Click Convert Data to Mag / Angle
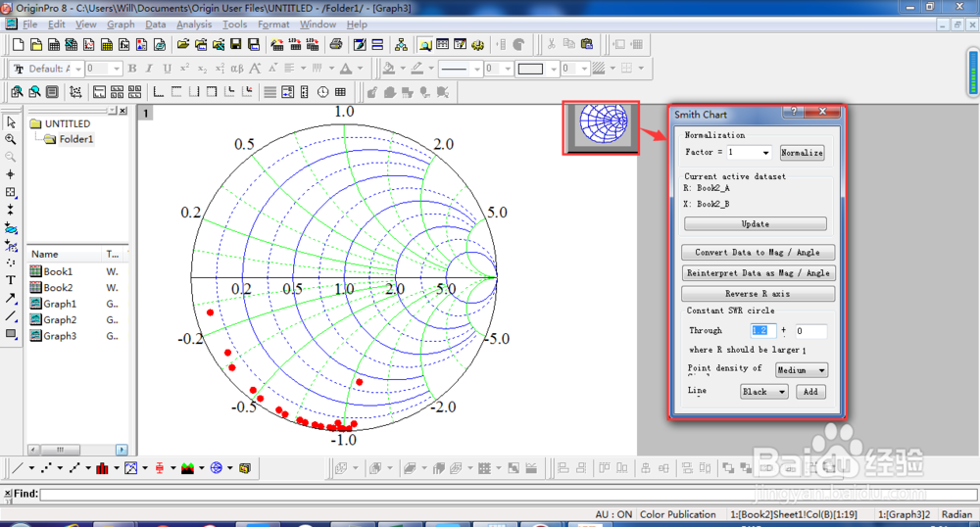980x527 pixels. click(758, 253)
